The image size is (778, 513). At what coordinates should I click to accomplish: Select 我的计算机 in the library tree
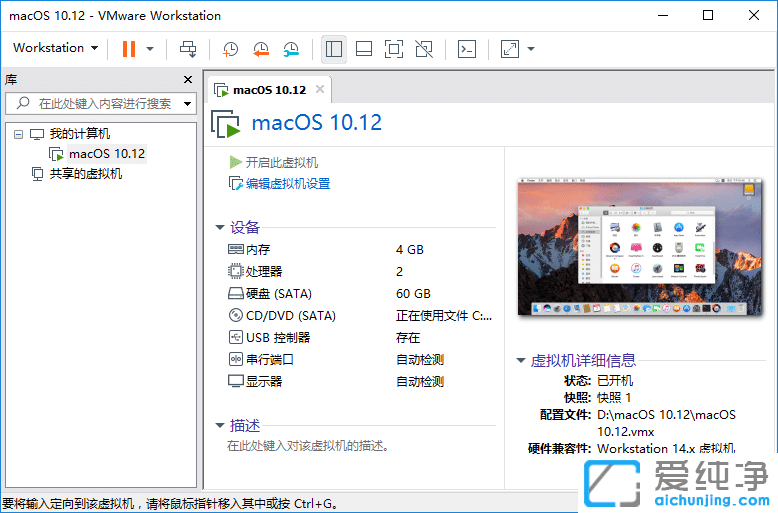(79, 133)
